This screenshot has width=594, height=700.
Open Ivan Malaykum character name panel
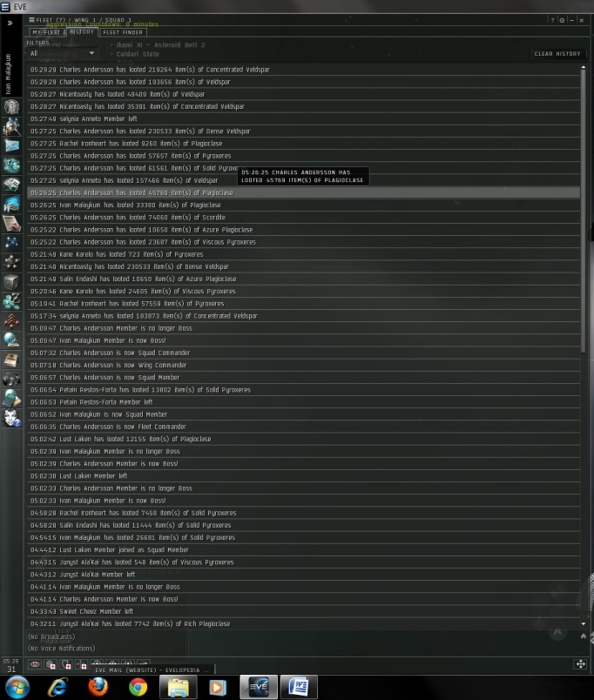8,74
